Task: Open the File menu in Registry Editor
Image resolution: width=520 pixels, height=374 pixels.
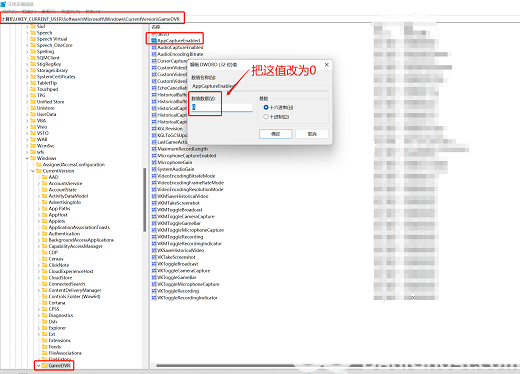Action: (x=10, y=12)
